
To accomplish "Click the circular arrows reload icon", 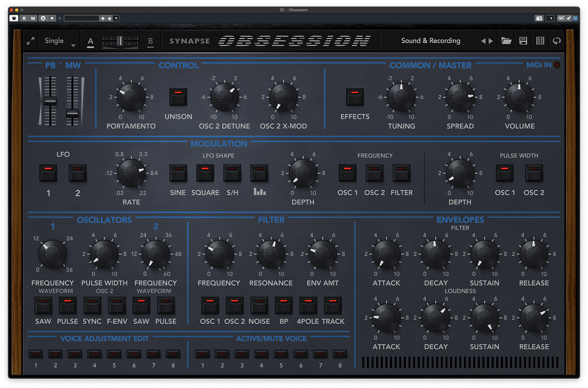I will (557, 41).
